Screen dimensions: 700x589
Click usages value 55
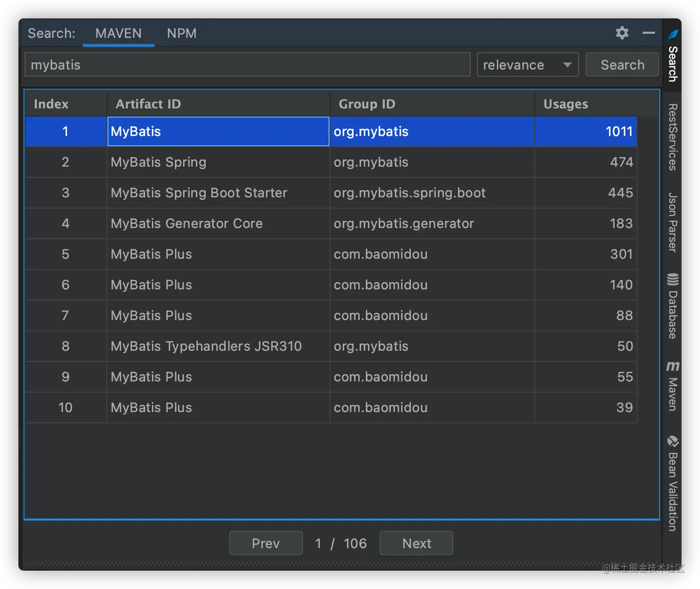tap(586, 377)
